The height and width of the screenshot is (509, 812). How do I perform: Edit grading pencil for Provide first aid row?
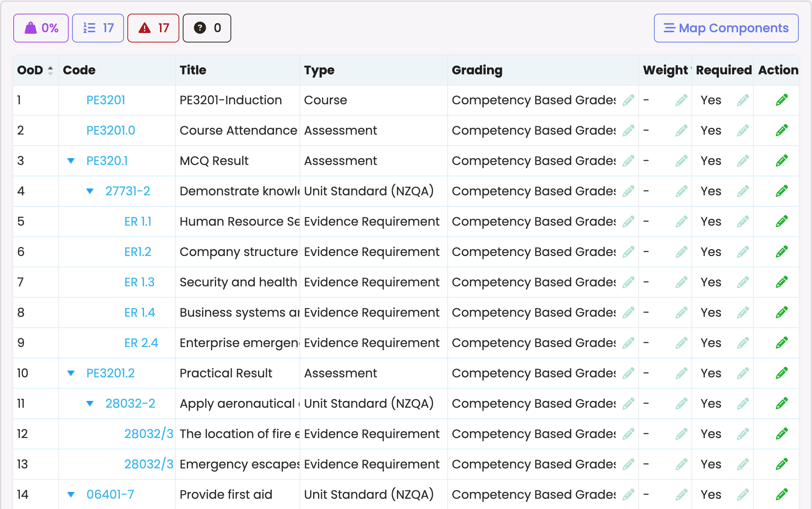point(628,495)
